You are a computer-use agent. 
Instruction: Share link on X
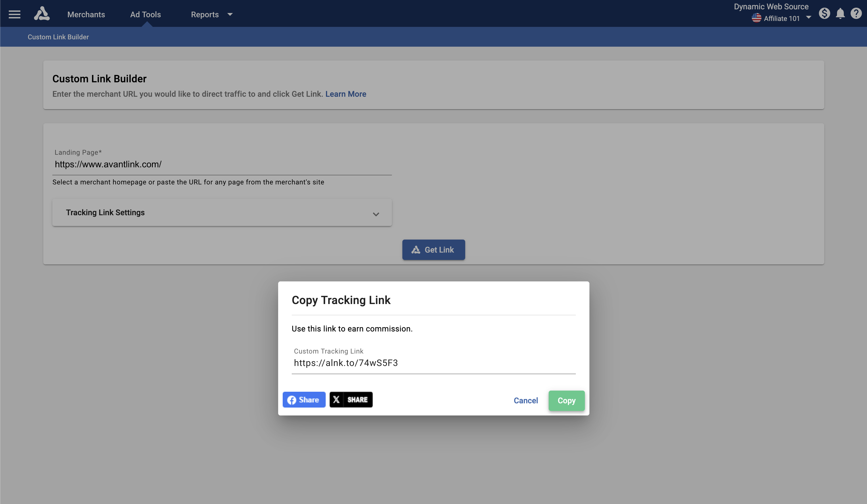point(351,399)
